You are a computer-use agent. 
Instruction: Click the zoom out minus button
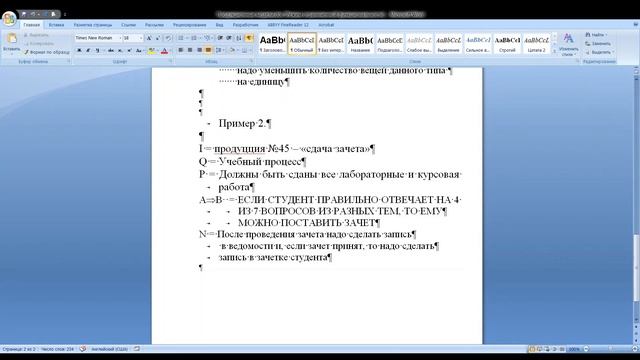pyautogui.click(x=586, y=349)
